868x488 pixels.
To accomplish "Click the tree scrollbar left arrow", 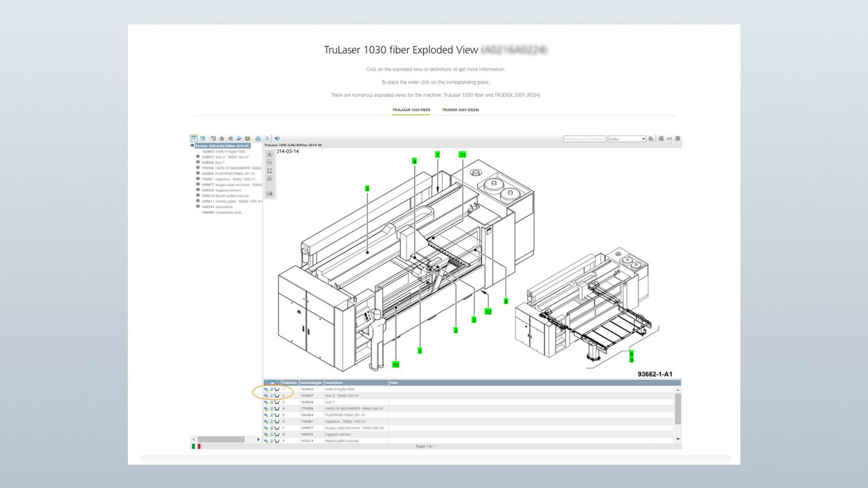I will click(193, 439).
